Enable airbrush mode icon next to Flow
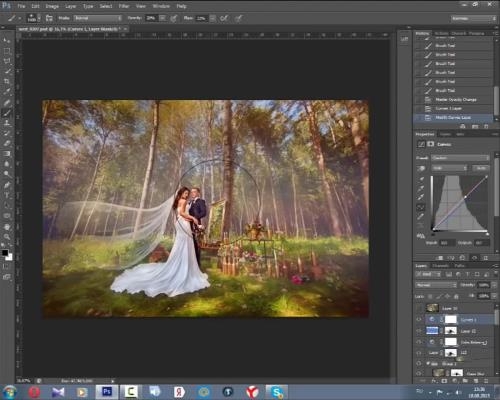This screenshot has width=500, height=400. tap(224, 18)
